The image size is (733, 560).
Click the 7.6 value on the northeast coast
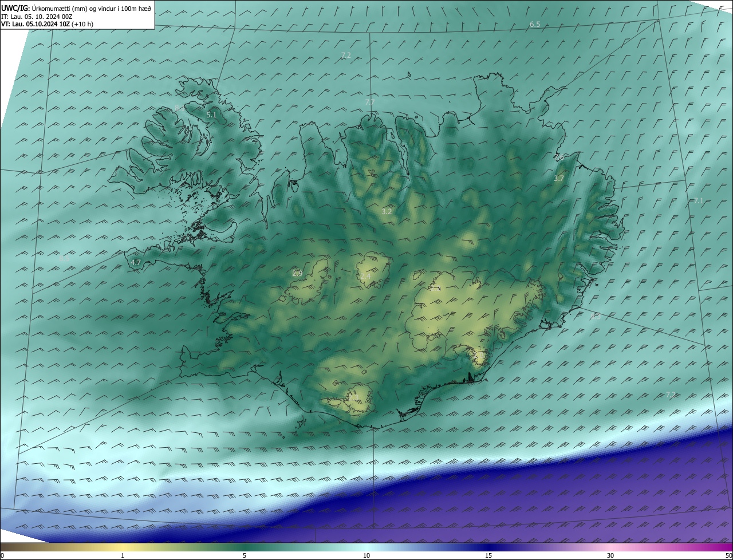tap(559, 157)
